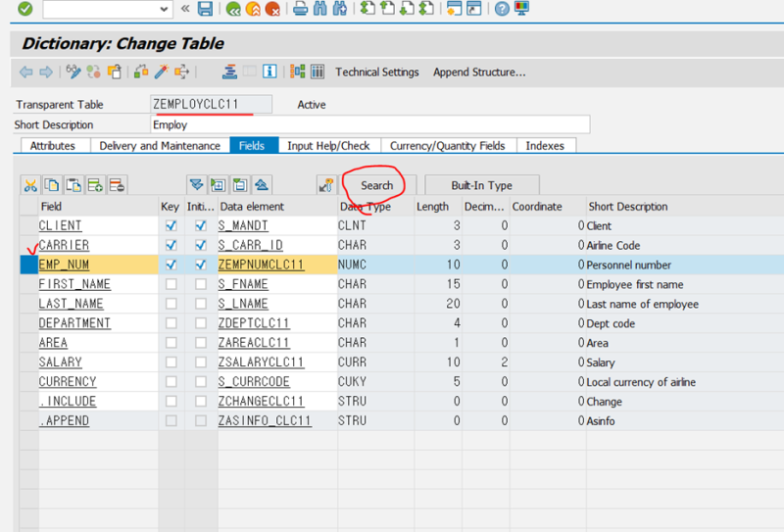The height and width of the screenshot is (532, 784).
Task: Expand the include with the plus-box icon
Action: click(218, 185)
